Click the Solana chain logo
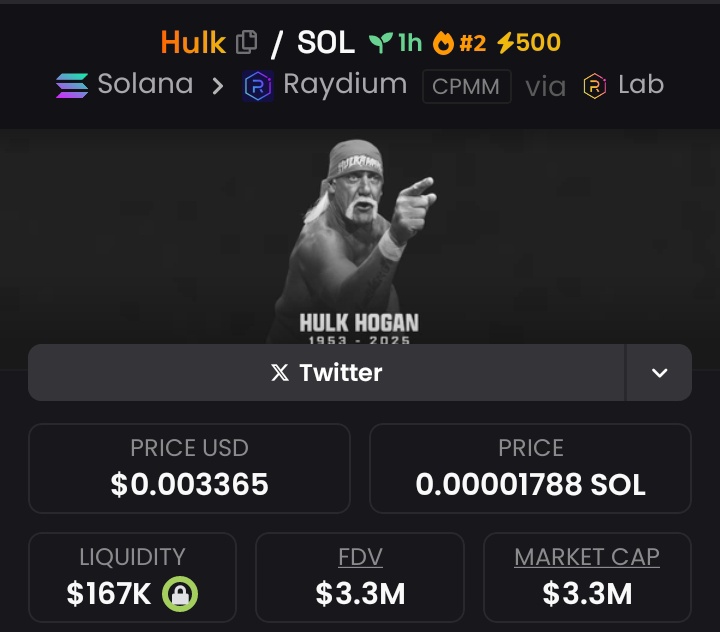This screenshot has width=720, height=632. click(x=72, y=85)
